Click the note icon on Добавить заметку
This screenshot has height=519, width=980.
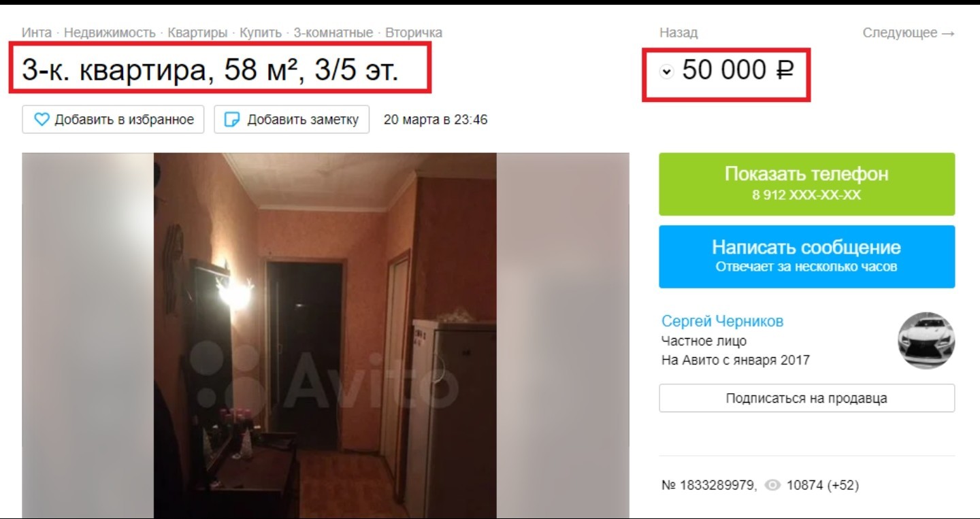pyautogui.click(x=232, y=120)
